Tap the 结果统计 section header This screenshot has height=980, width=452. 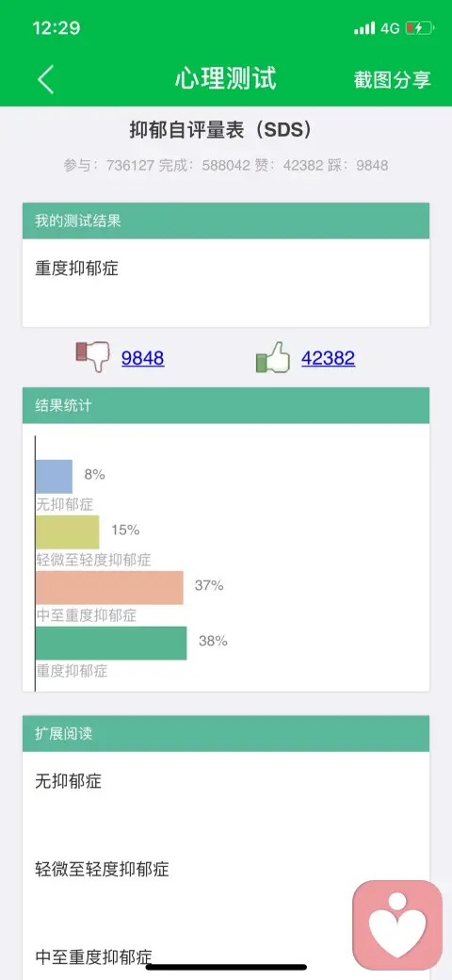coord(226,405)
